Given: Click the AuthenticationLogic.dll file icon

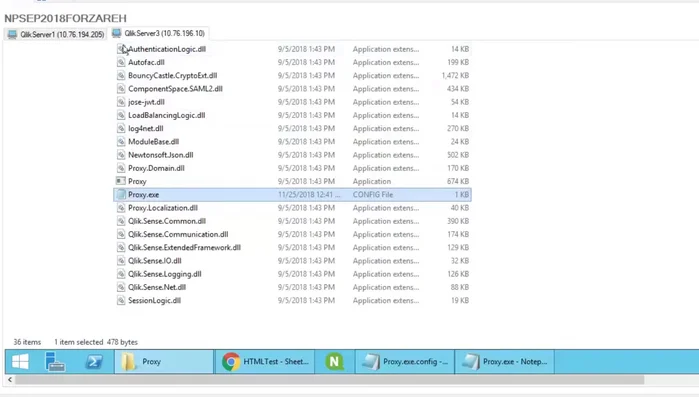Looking at the screenshot, I should pyautogui.click(x=121, y=49).
